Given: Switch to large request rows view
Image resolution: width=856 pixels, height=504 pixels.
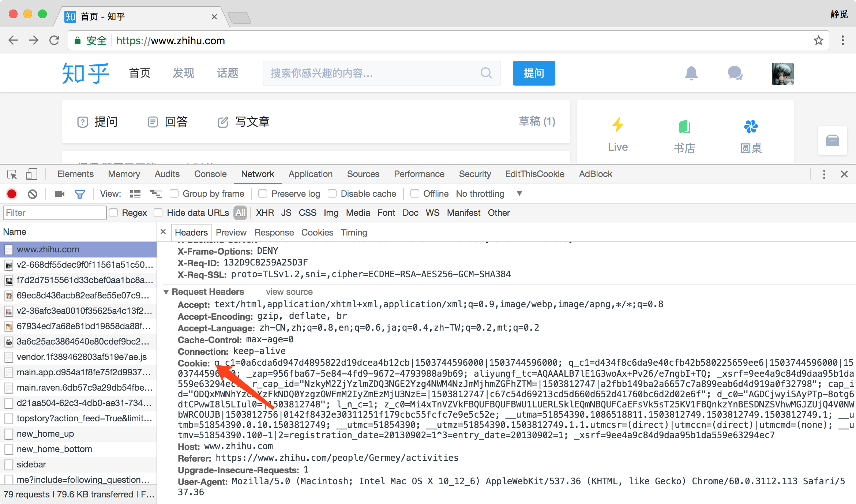Looking at the screenshot, I should coord(135,194).
